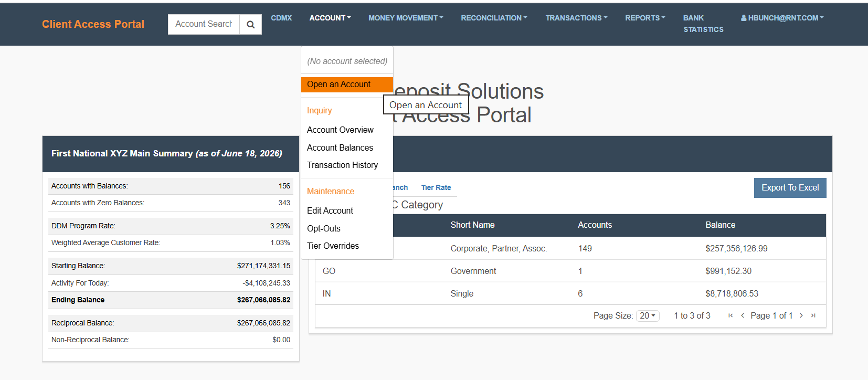The image size is (868, 380).
Task: Switch to the Tier Rate tab
Action: point(436,187)
